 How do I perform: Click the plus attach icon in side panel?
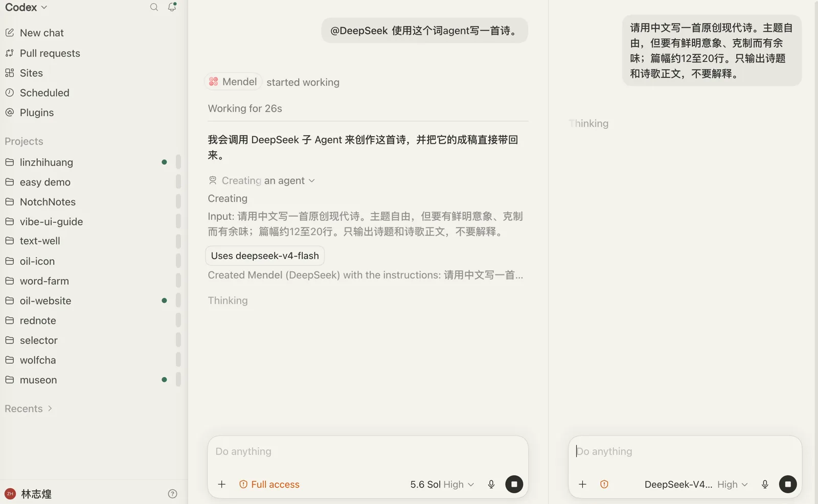pyautogui.click(x=582, y=484)
